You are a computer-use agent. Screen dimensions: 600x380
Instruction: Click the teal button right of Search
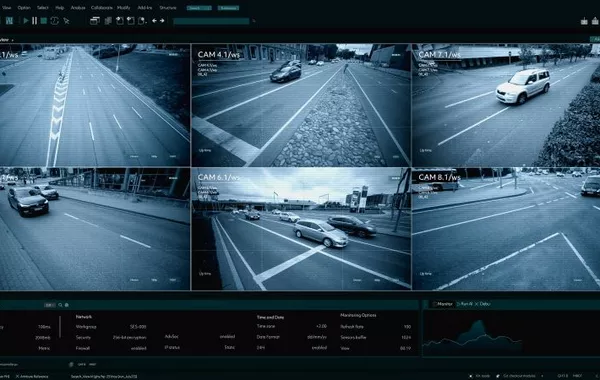(228, 8)
